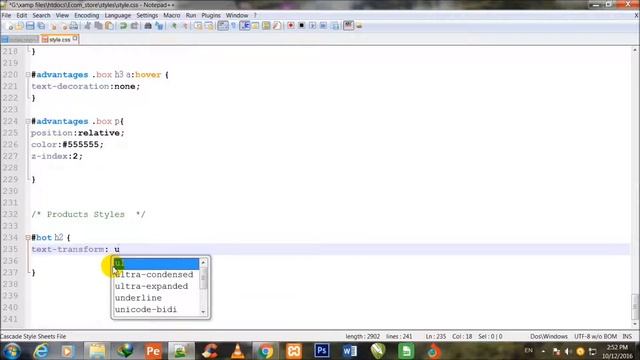This screenshot has height=360, width=640.
Task: Click the Playback macro icon
Action: pos(312,26)
